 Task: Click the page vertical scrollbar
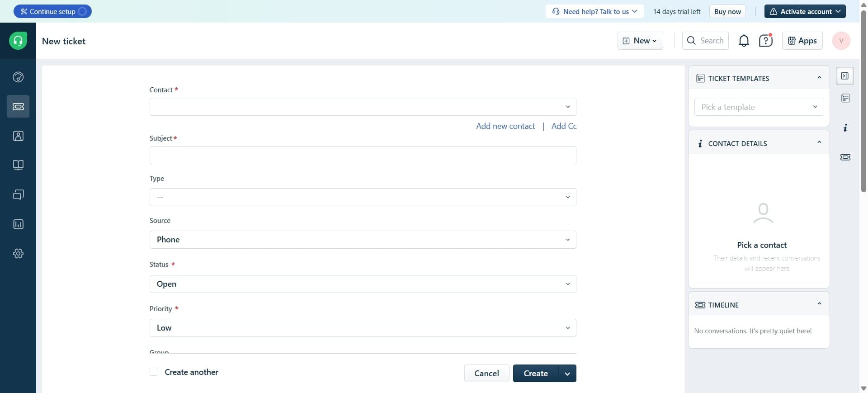pyautogui.click(x=863, y=100)
